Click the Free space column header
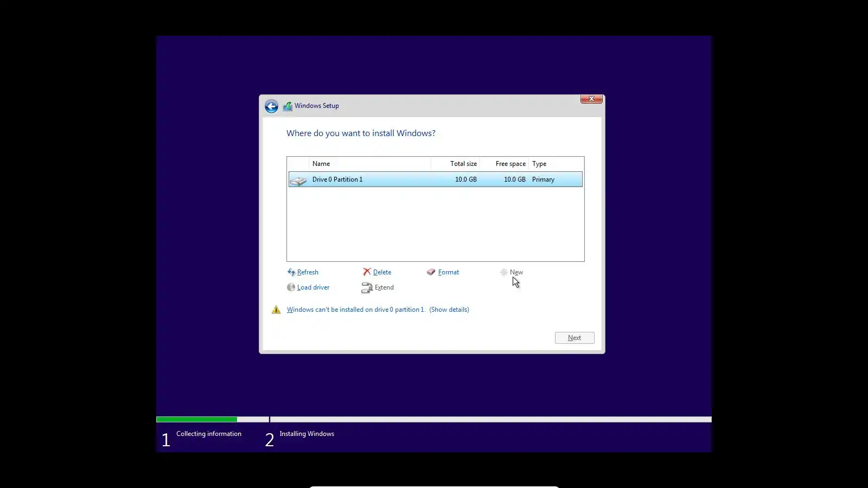 point(505,164)
